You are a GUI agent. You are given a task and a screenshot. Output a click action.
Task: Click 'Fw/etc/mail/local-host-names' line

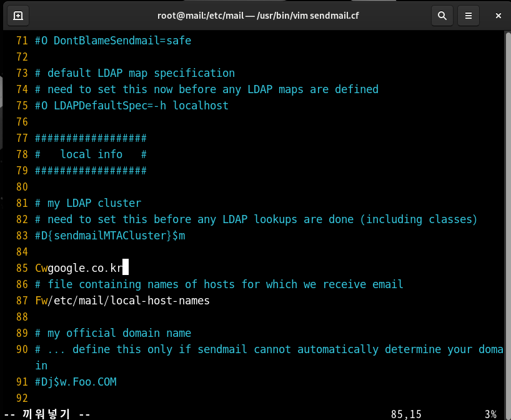[x=122, y=301]
